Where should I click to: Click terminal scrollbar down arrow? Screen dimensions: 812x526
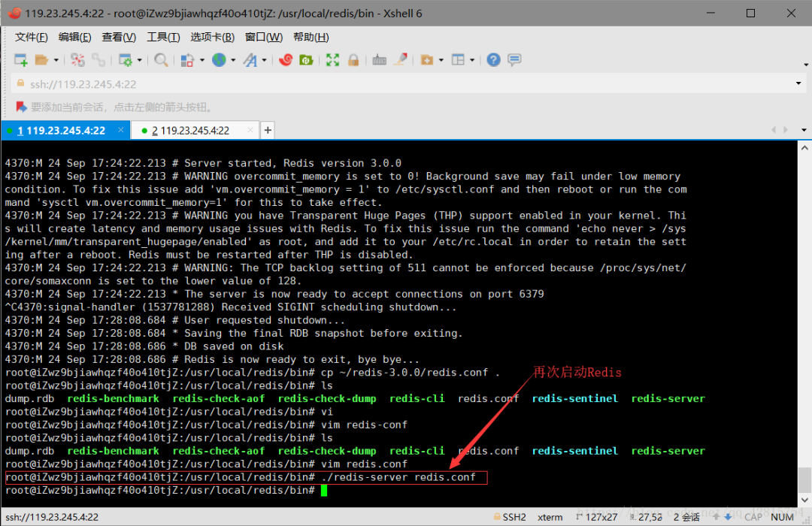[x=804, y=500]
